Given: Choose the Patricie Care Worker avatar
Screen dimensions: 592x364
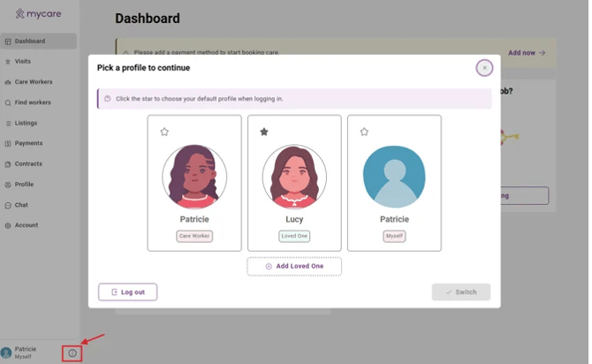Looking at the screenshot, I should click(194, 176).
